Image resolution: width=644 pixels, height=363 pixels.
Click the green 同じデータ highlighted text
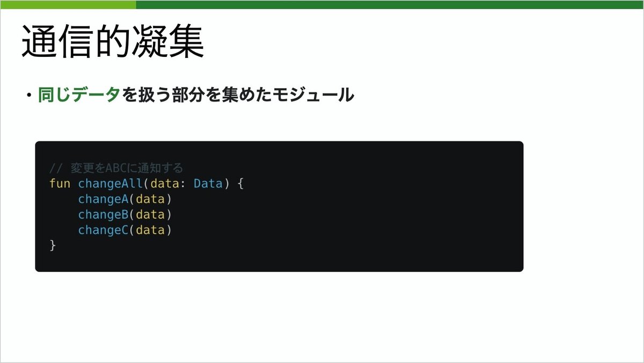79,95
